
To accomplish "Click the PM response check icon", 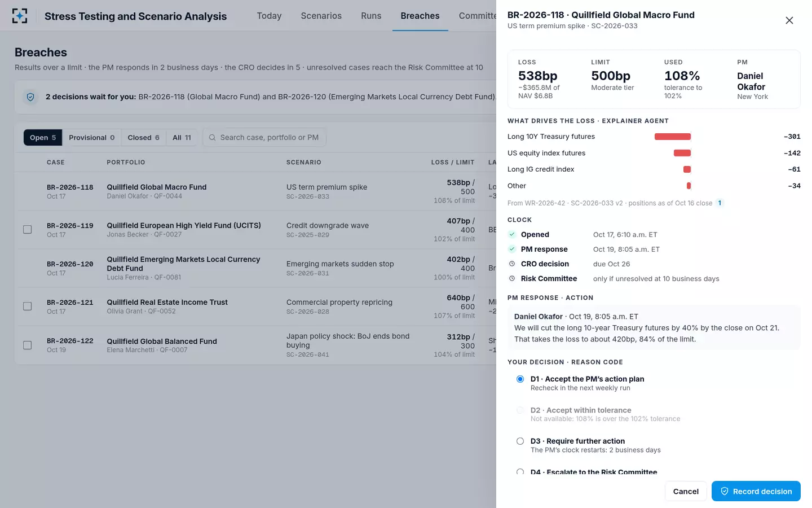I will (512, 249).
